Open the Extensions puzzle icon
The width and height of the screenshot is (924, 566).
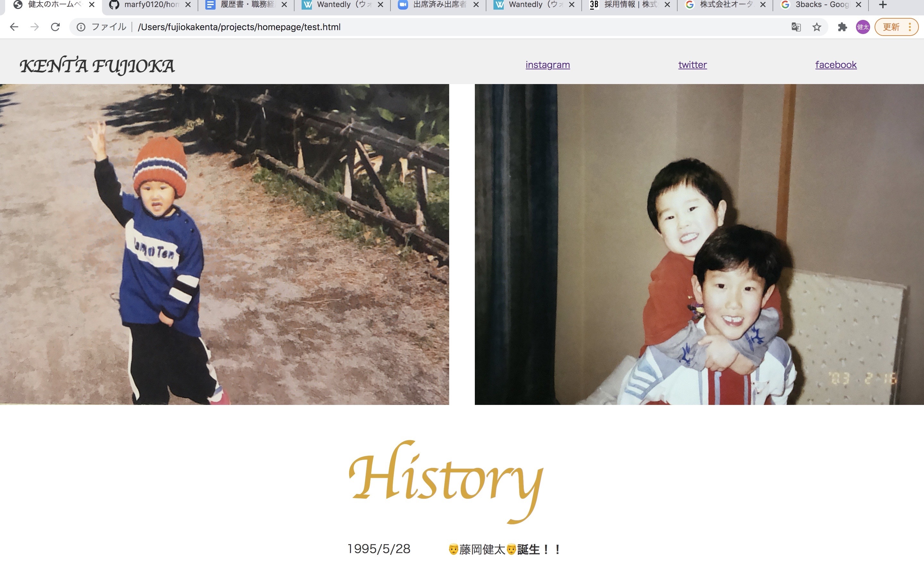point(842,27)
